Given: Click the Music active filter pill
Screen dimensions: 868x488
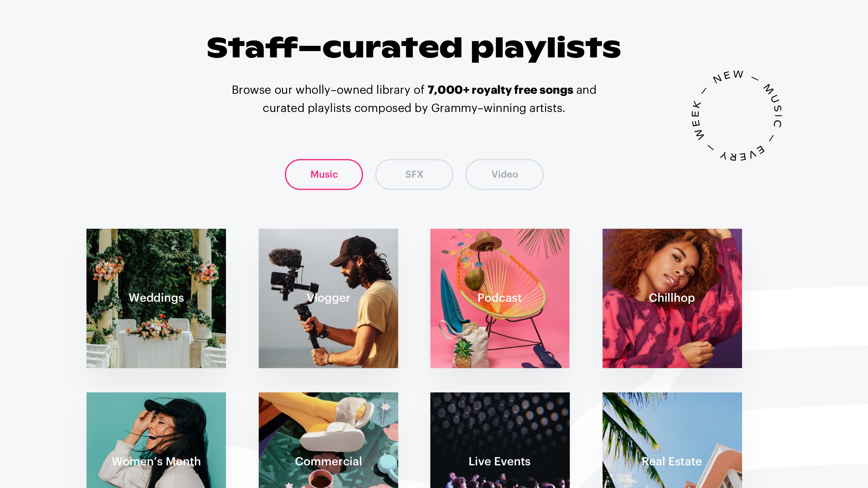Looking at the screenshot, I should 324,174.
